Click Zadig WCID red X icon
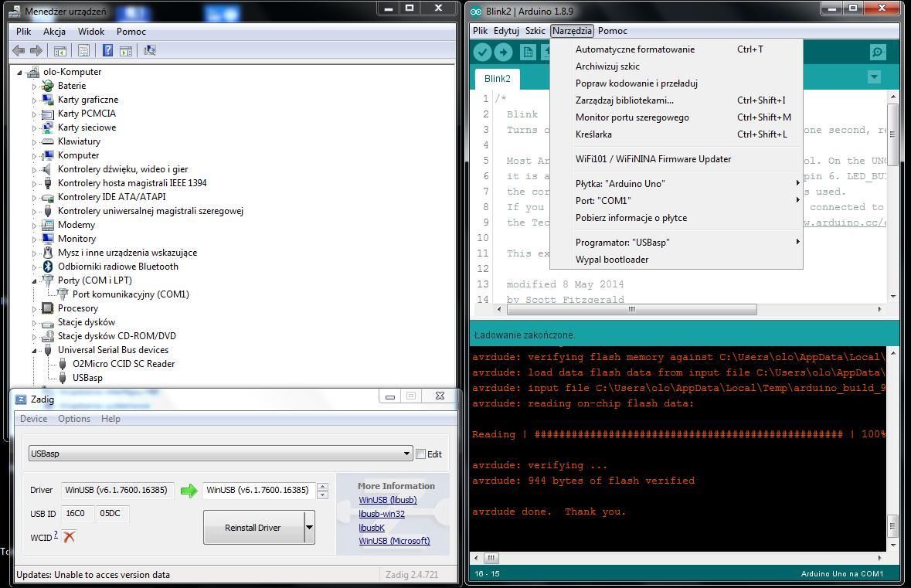The width and height of the screenshot is (911, 588). (69, 537)
